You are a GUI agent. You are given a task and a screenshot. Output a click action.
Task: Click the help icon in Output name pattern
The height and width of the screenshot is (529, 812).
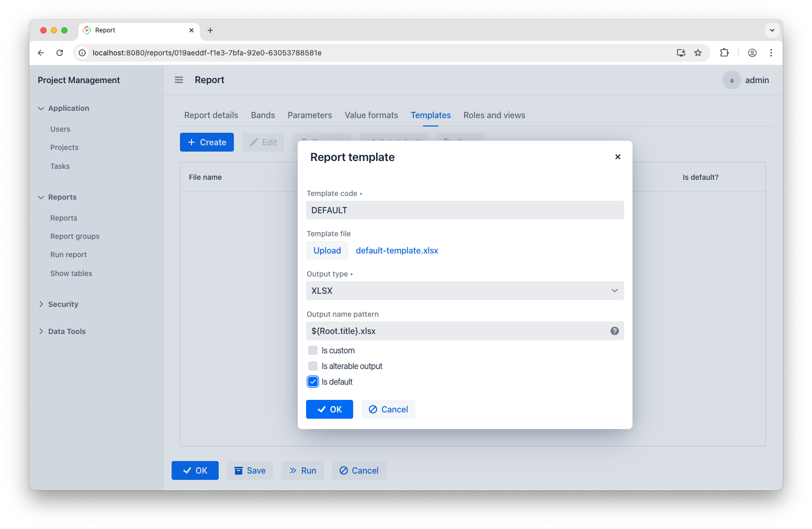[614, 331]
